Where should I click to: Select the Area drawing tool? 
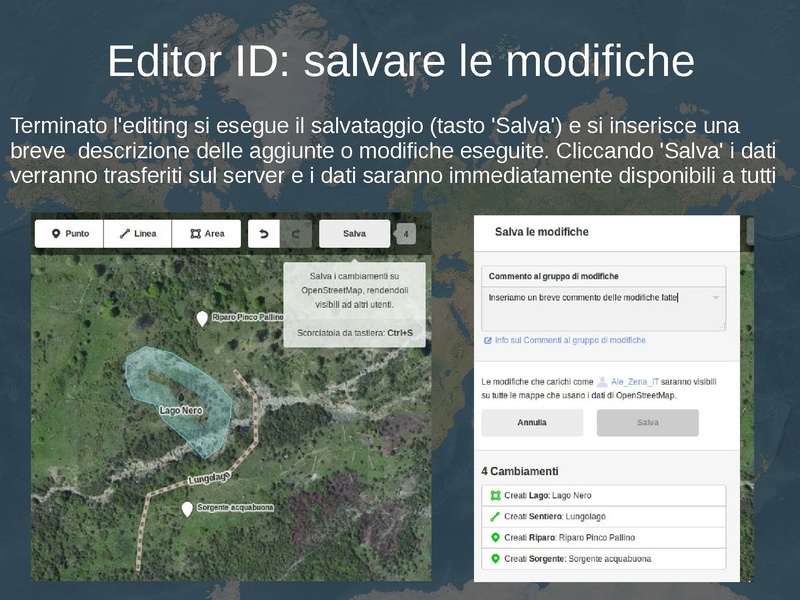[x=206, y=234]
